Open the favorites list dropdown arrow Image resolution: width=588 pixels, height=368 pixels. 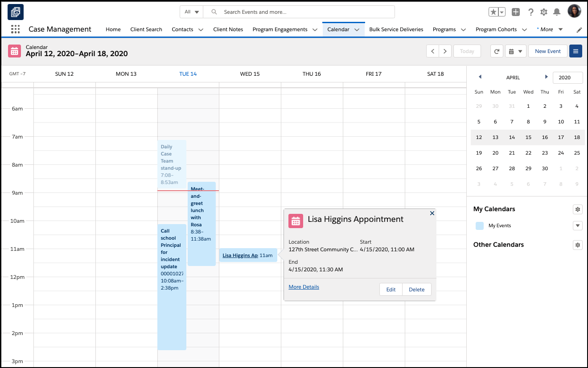point(501,12)
